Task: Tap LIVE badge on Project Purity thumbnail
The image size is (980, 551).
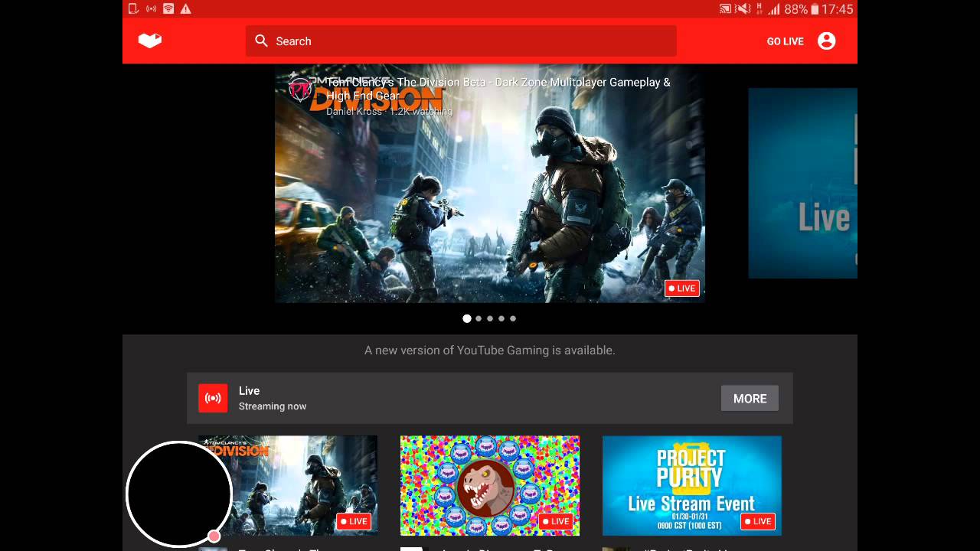Action: (758, 521)
